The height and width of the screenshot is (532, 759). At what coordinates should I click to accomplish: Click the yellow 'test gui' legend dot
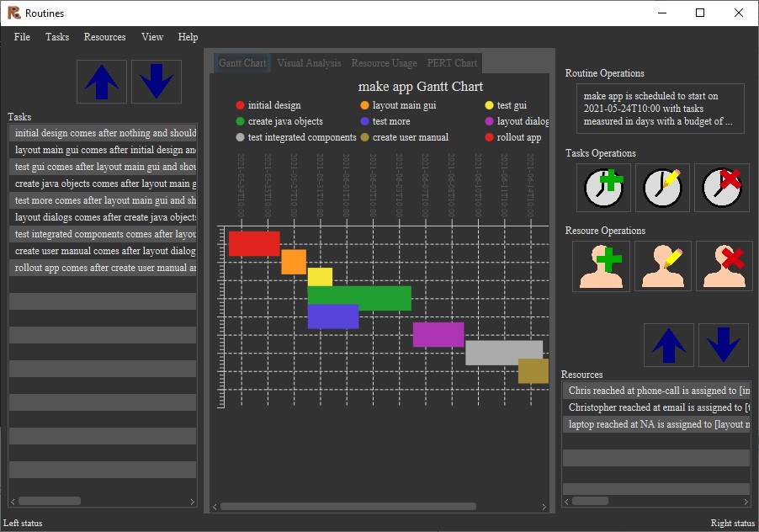click(489, 105)
